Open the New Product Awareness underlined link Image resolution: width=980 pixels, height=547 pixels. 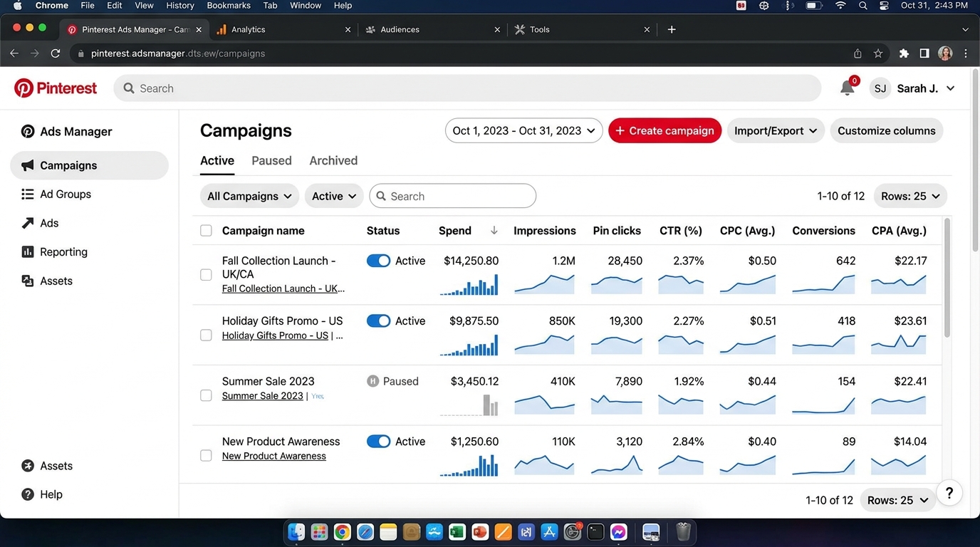click(274, 456)
